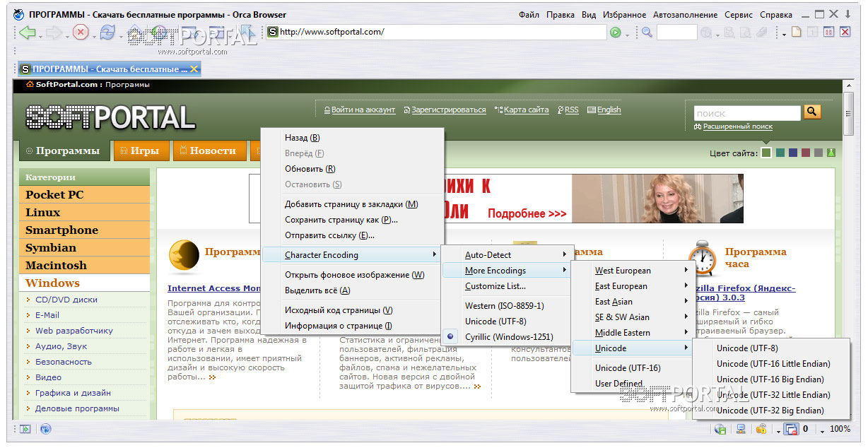868x448 pixels.
Task: Click the red Stop loading icon
Action: (x=81, y=32)
